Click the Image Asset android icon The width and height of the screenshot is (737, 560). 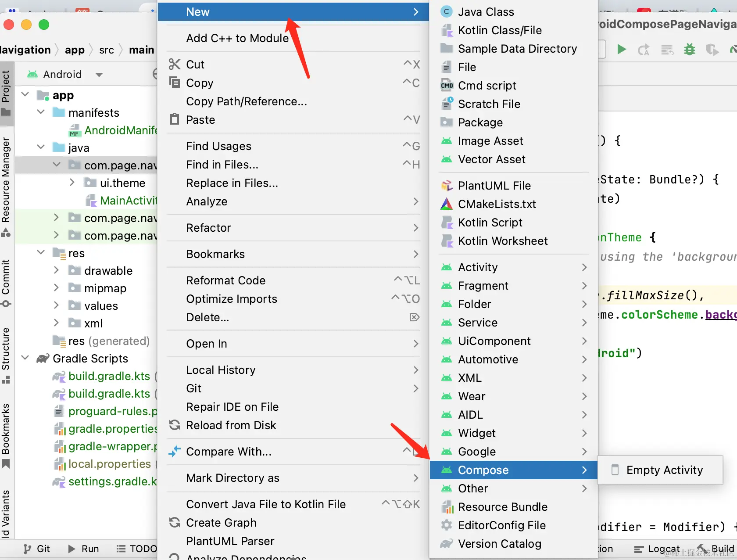[447, 141]
